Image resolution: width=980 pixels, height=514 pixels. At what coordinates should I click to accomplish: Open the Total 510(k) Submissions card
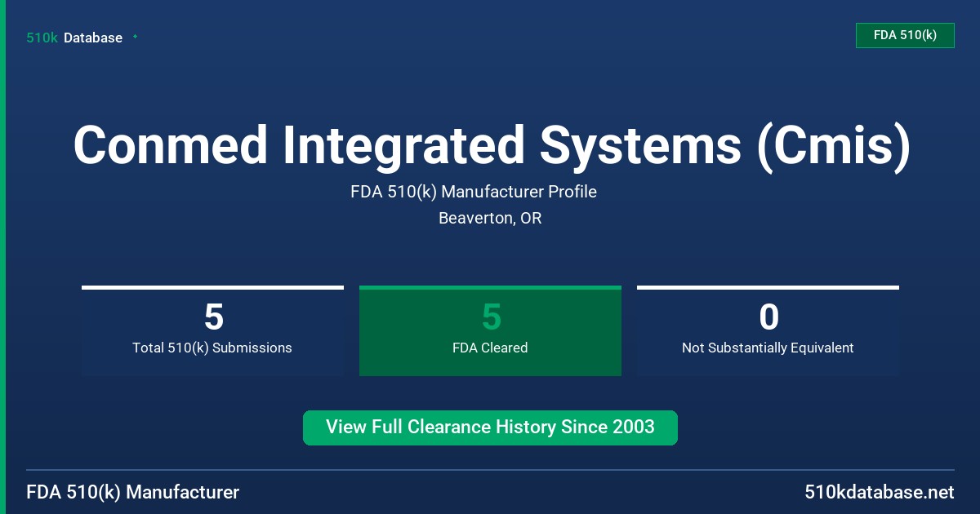[x=212, y=331]
